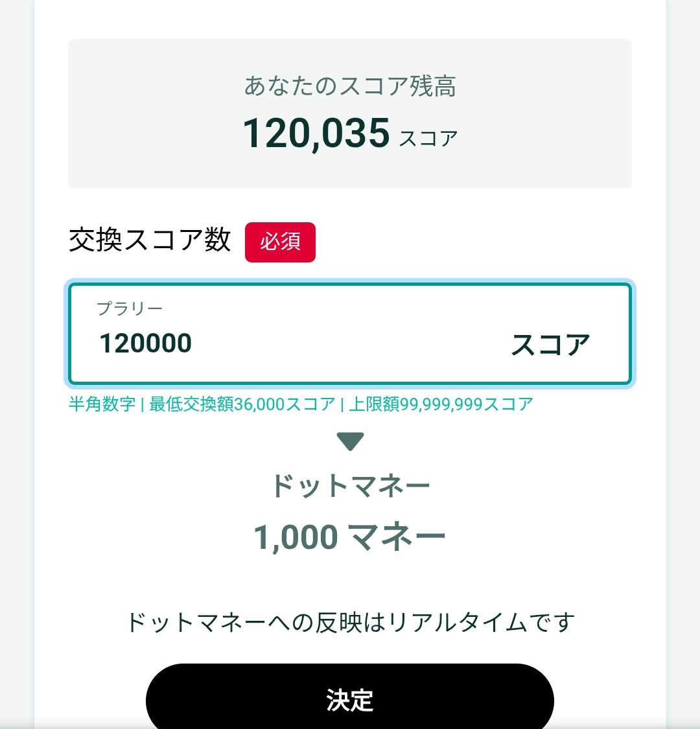The height and width of the screenshot is (729, 700).
Task: Click the 1,000 マネー conversion result
Action: [350, 537]
